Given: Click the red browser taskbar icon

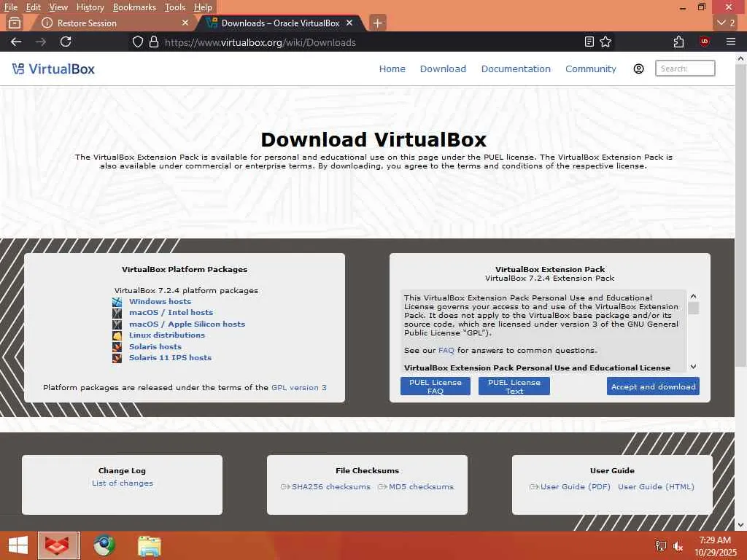Looking at the screenshot, I should pos(57,545).
